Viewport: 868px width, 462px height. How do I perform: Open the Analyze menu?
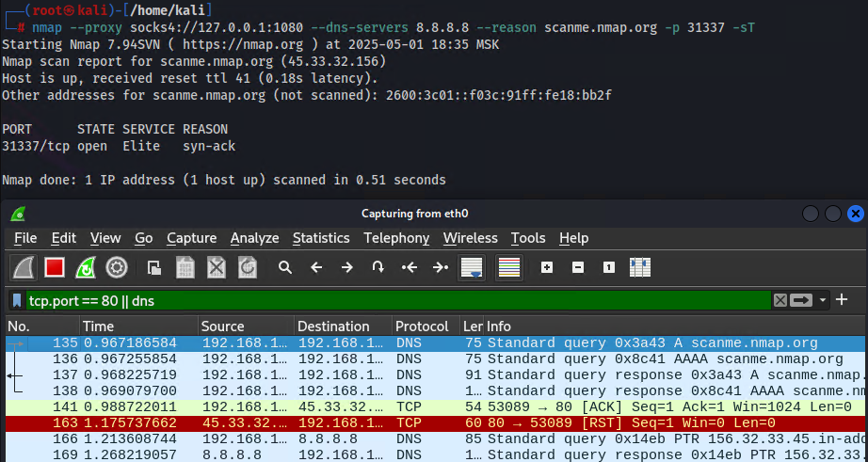tap(254, 238)
